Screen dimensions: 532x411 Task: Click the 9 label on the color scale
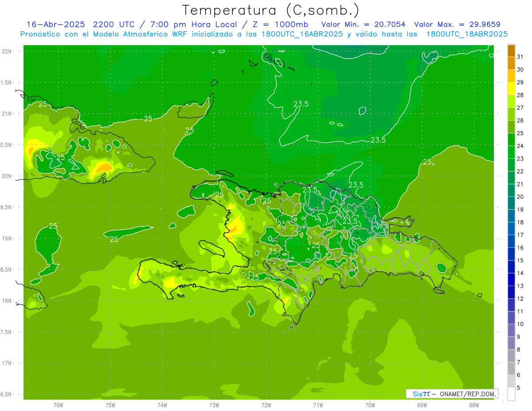(519, 337)
